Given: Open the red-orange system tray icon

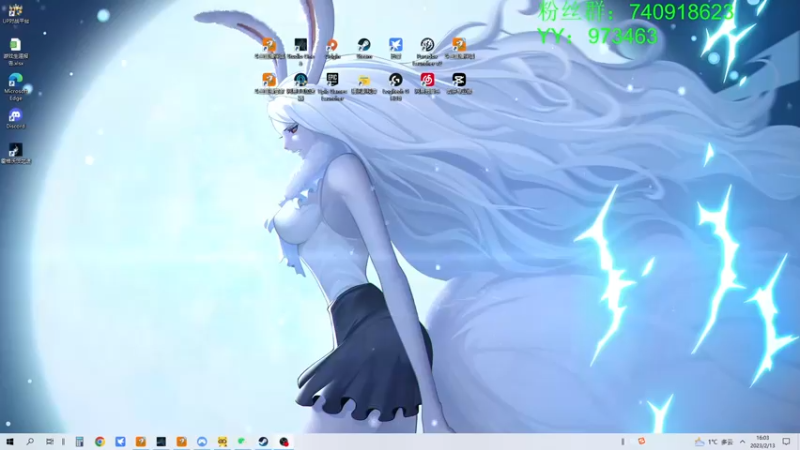Looking at the screenshot, I should tap(641, 441).
